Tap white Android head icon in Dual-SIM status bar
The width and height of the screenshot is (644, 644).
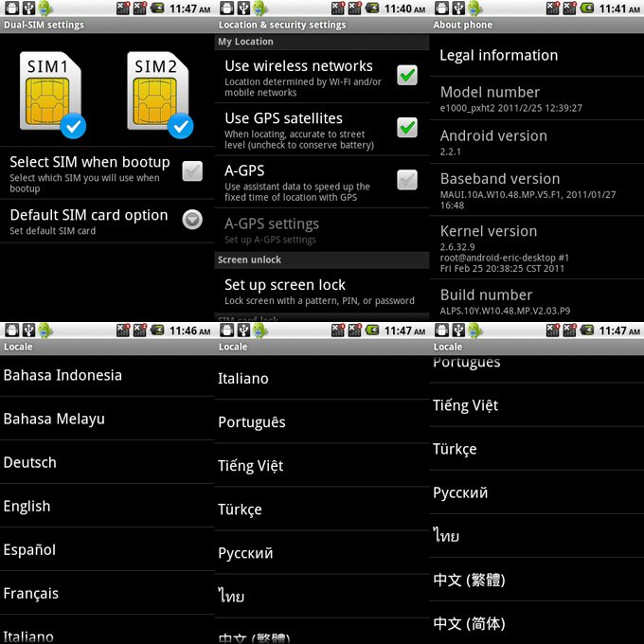click(11, 9)
